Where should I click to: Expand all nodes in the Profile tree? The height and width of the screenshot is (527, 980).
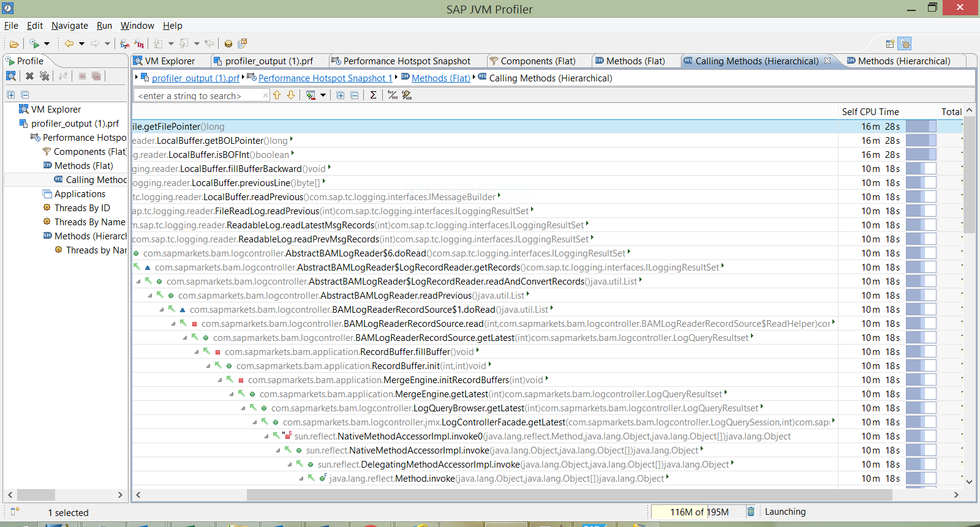(x=11, y=95)
